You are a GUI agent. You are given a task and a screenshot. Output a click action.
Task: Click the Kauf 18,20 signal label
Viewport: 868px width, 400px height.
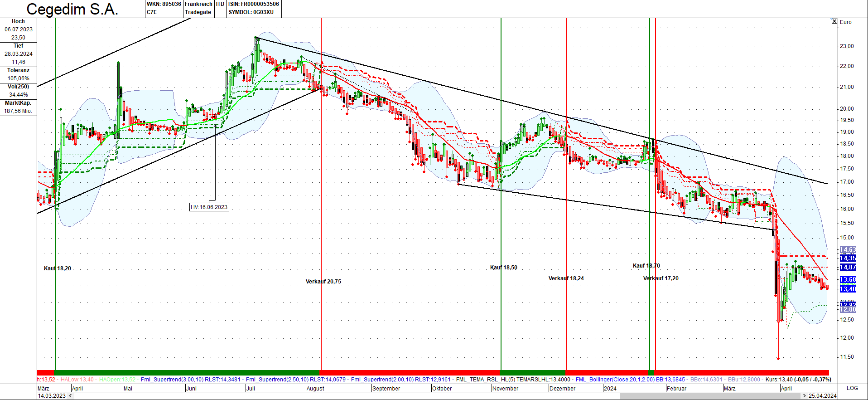pos(58,268)
